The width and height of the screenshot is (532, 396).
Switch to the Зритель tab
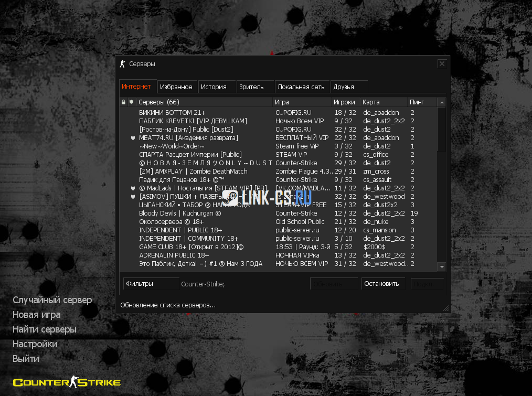pos(256,87)
